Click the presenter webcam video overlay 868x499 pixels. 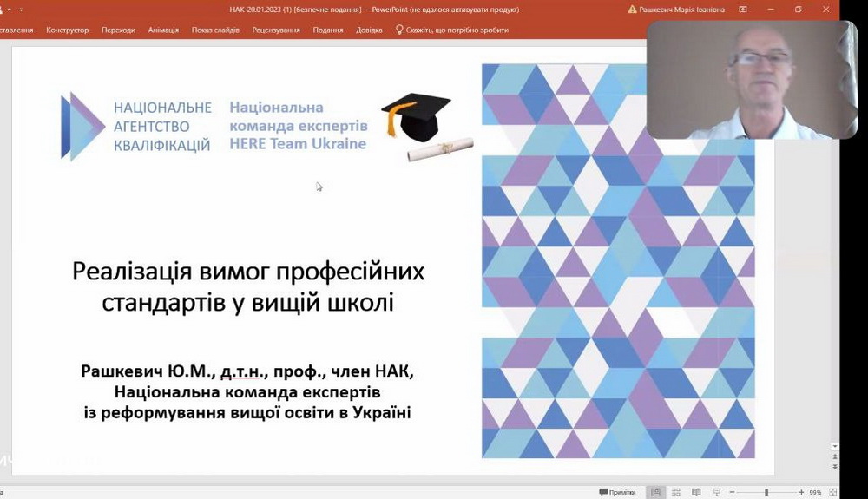click(751, 80)
